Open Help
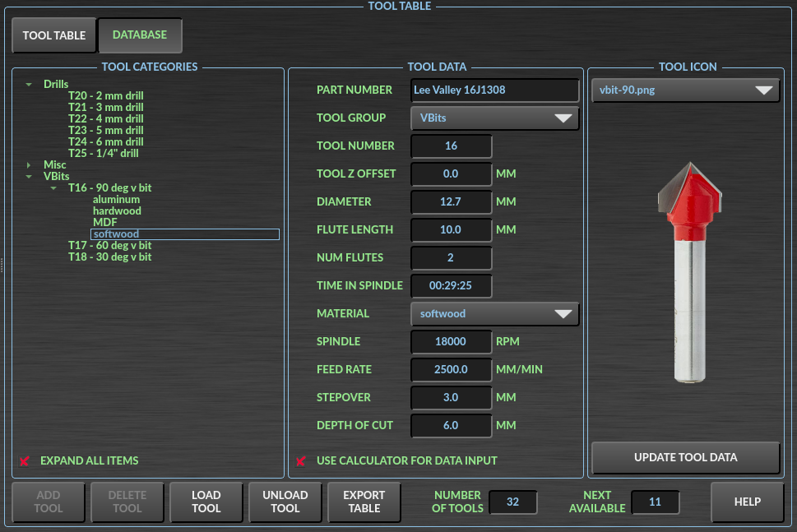This screenshot has width=797, height=532. point(747,502)
